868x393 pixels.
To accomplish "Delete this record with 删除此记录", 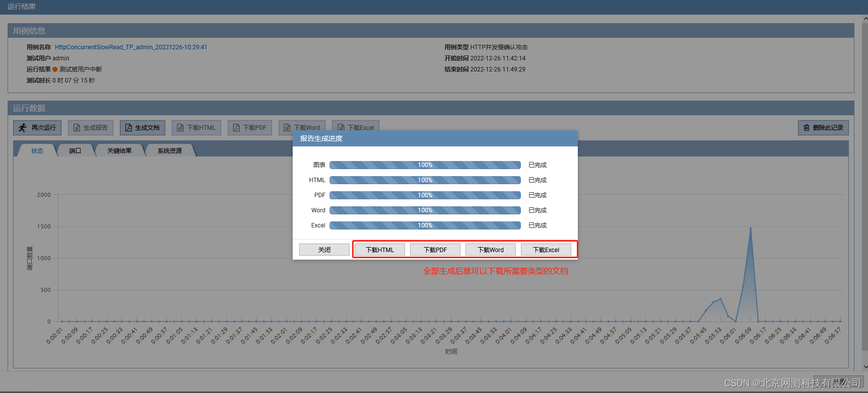I will [x=823, y=128].
